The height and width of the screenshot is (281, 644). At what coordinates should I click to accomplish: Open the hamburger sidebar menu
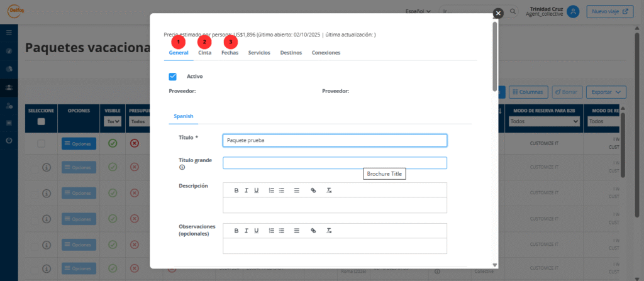9,32
